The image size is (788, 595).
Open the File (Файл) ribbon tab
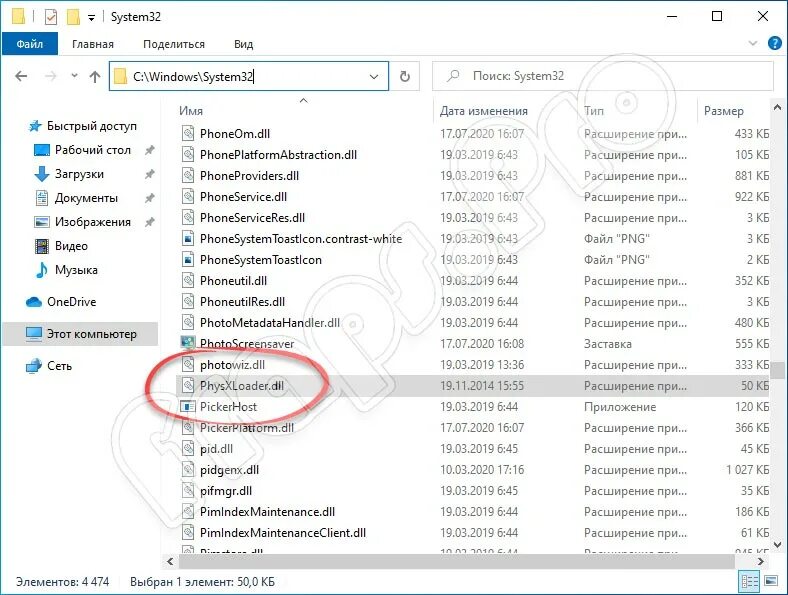point(30,44)
